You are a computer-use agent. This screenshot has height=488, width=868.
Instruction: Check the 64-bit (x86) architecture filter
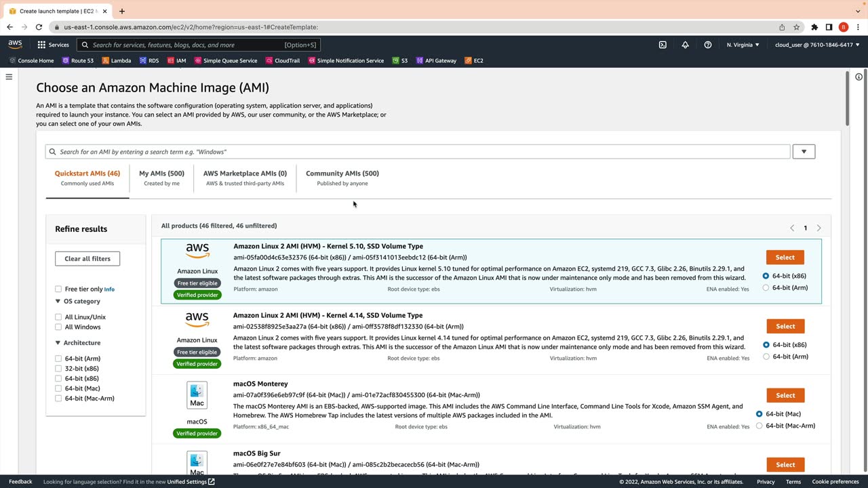coord(58,379)
